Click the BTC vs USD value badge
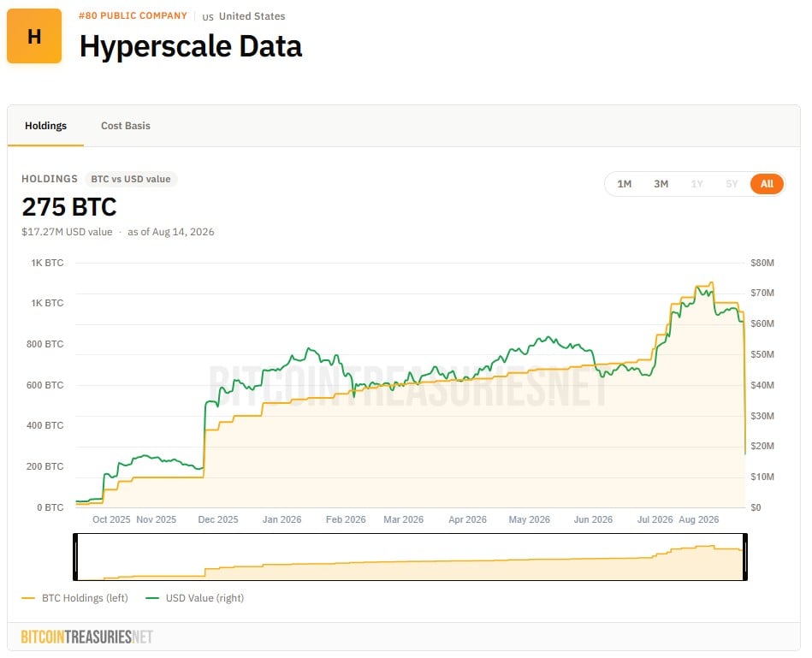812x658 pixels. pyautogui.click(x=131, y=179)
